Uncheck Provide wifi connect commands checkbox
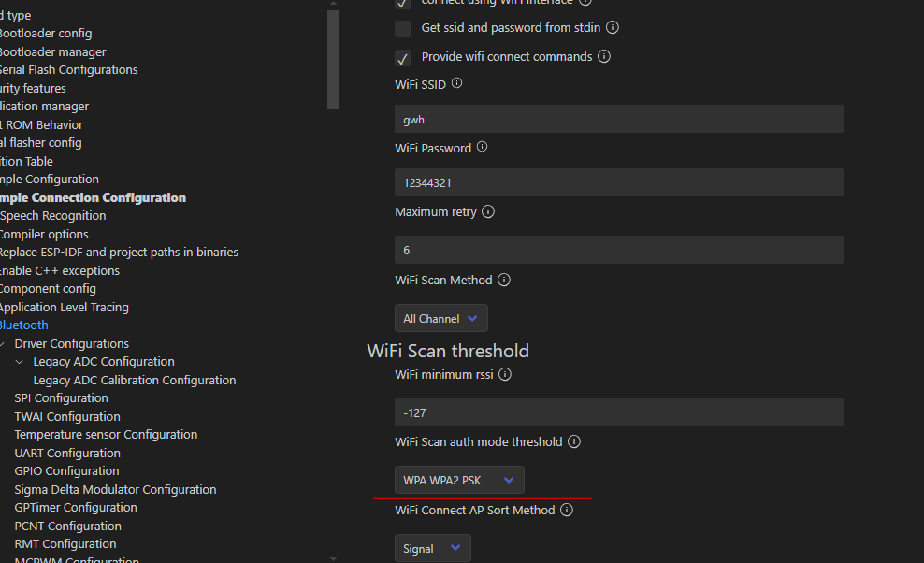This screenshot has height=563, width=924. tap(403, 57)
